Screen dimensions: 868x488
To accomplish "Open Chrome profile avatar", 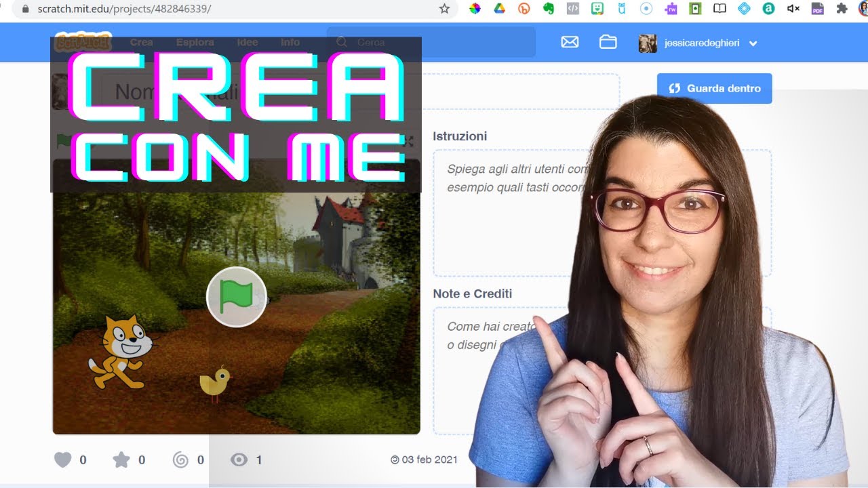I will pos(864,9).
